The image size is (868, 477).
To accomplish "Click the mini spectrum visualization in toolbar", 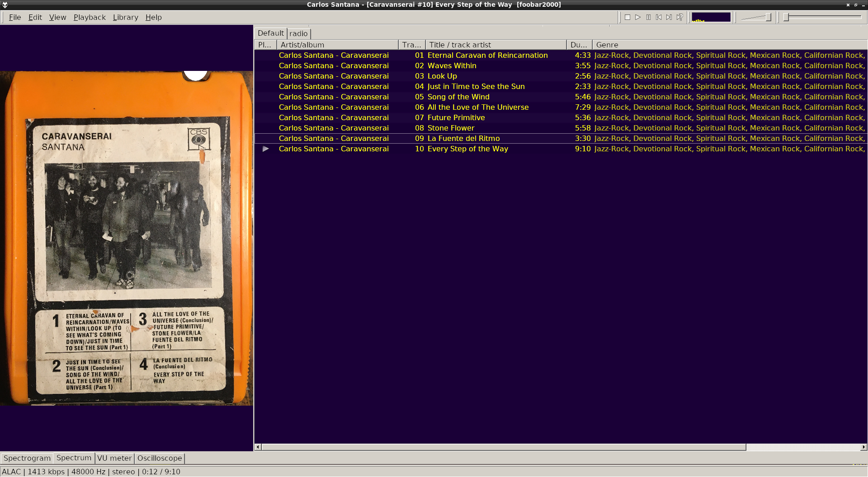I will [711, 17].
